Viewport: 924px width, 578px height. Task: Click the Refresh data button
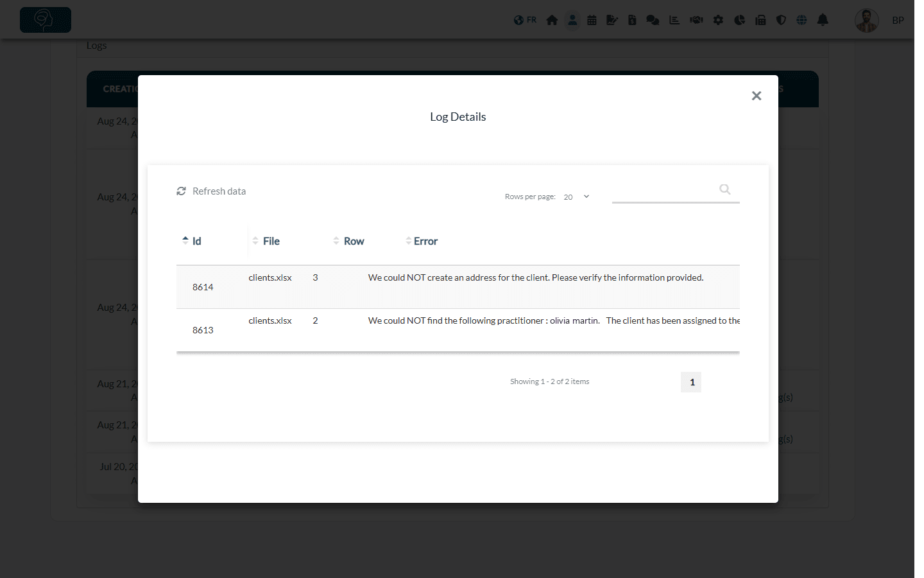[211, 191]
